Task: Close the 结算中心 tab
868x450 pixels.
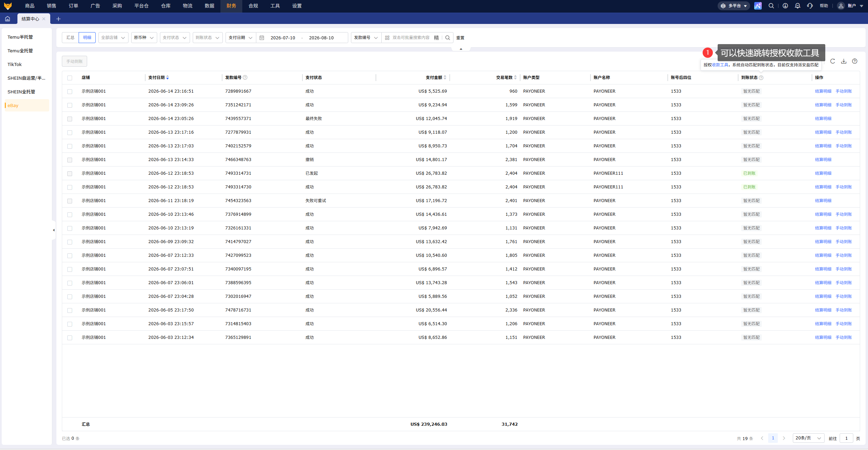Action: point(44,19)
